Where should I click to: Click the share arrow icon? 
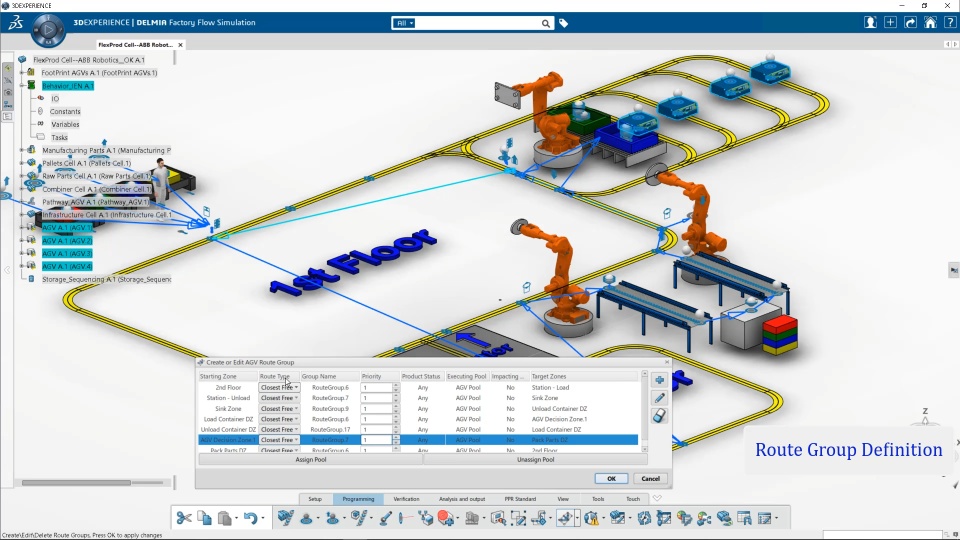tap(910, 23)
